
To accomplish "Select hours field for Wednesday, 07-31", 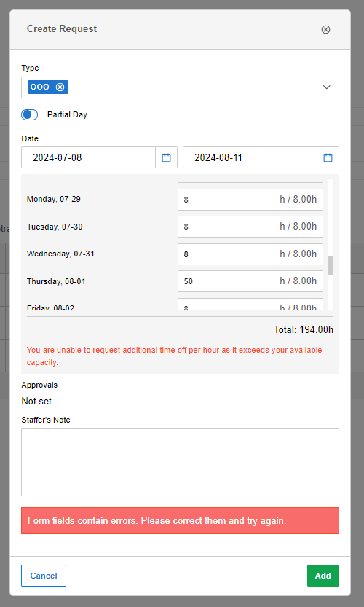I will [x=250, y=254].
